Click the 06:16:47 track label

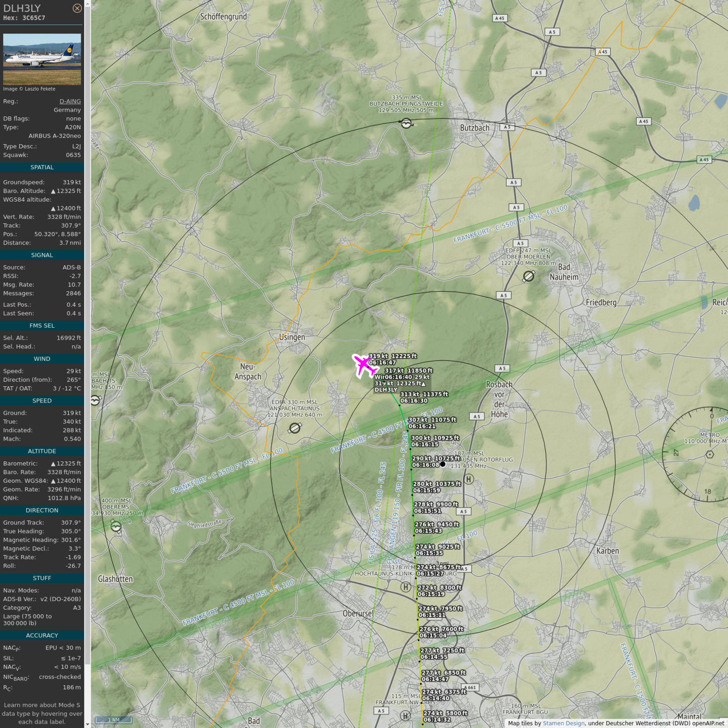[382, 362]
